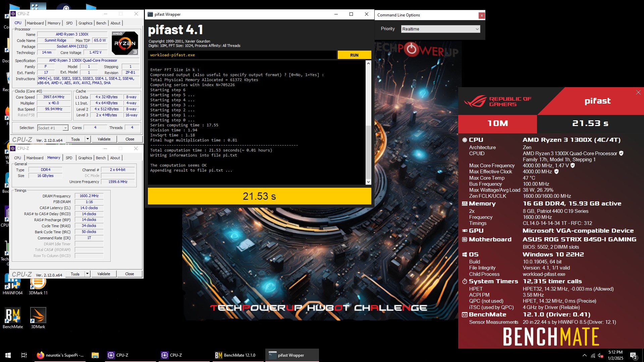Switch to Mainboard tab in top CPU-Z

coord(35,23)
